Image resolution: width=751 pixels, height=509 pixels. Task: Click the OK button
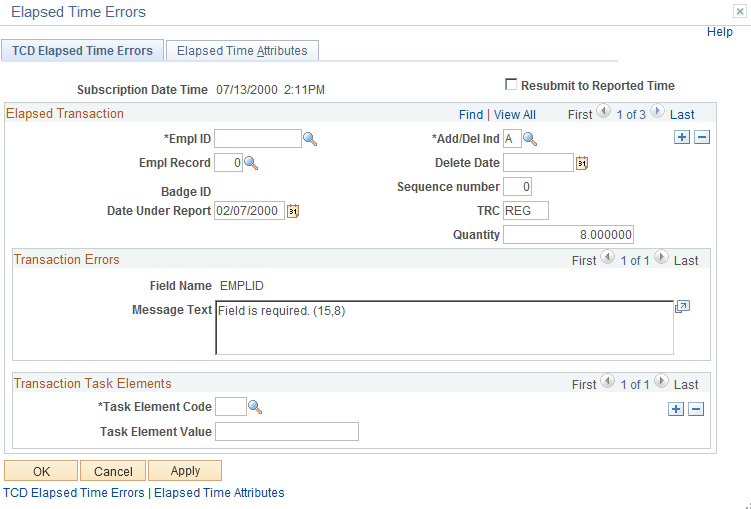click(x=41, y=471)
